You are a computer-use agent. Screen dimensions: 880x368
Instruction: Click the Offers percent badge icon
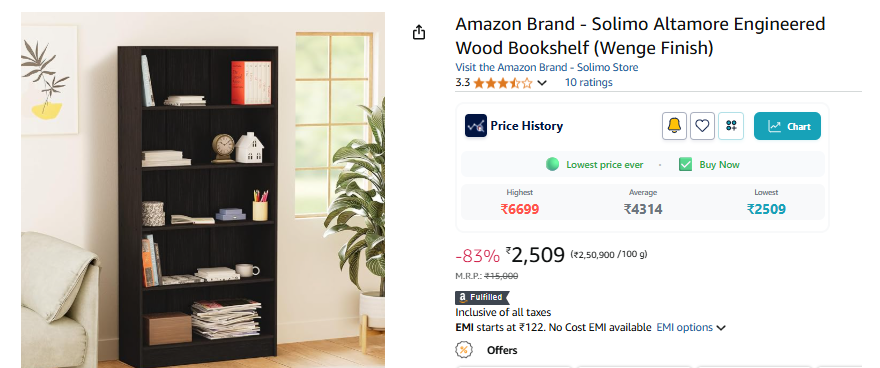[x=463, y=350]
